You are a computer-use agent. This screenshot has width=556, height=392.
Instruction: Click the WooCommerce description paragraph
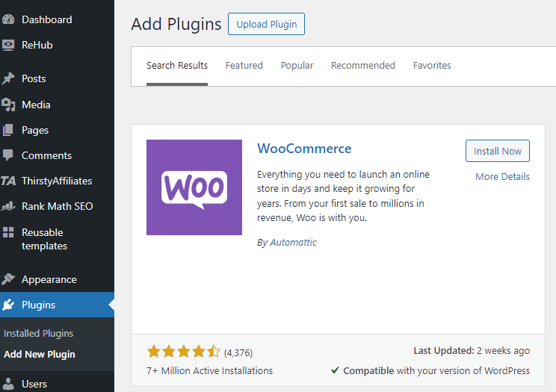(343, 196)
